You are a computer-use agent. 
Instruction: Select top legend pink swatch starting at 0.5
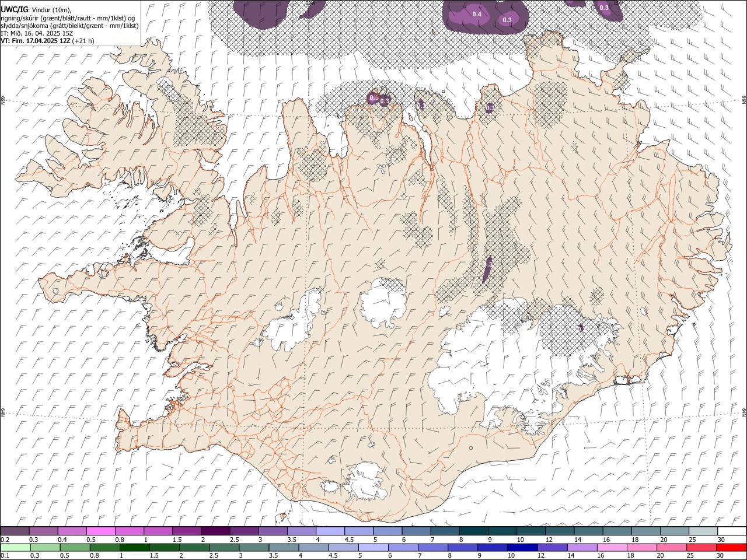coord(101,531)
